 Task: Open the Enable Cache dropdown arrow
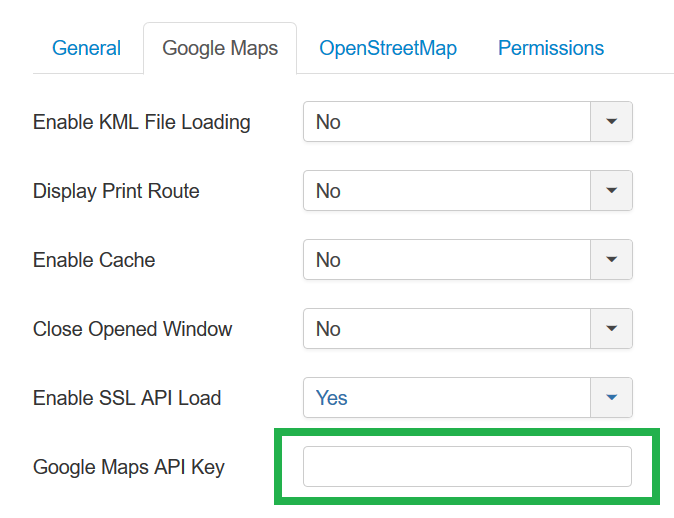[x=612, y=260]
